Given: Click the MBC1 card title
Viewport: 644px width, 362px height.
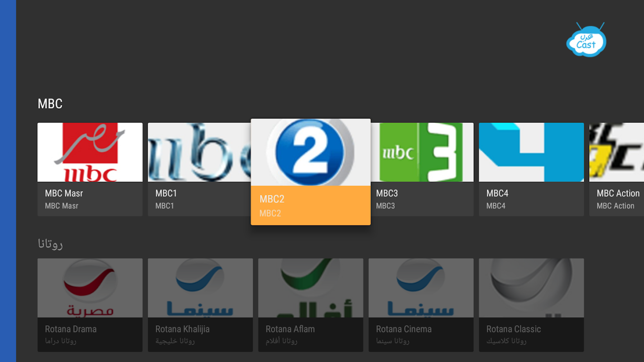Looking at the screenshot, I should click(166, 193).
